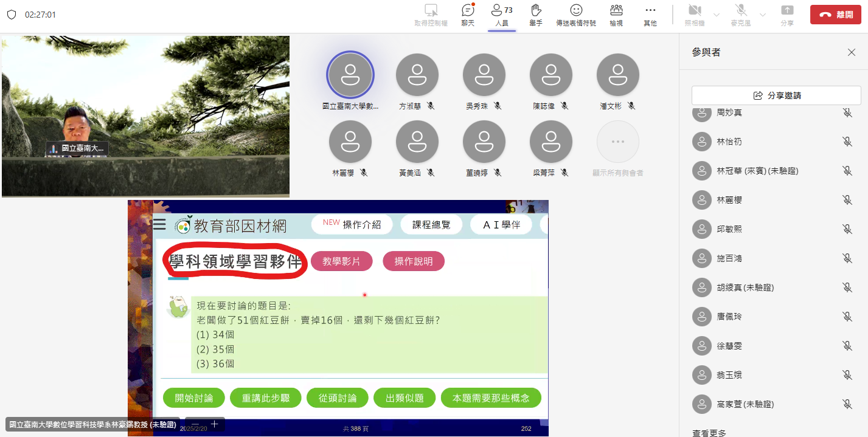Choose answer option (3) 36個
Viewport: 868px width, 437px height.
215,364
